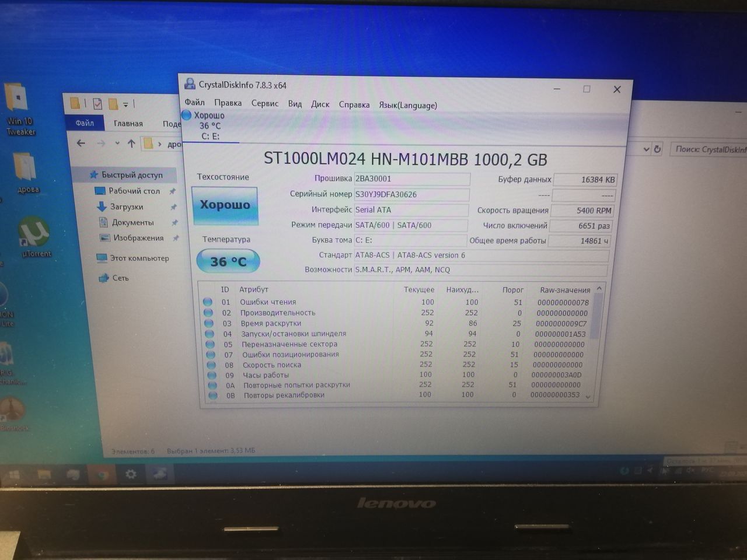
Task: Open File Explorer from the taskbar
Action: [x=44, y=475]
